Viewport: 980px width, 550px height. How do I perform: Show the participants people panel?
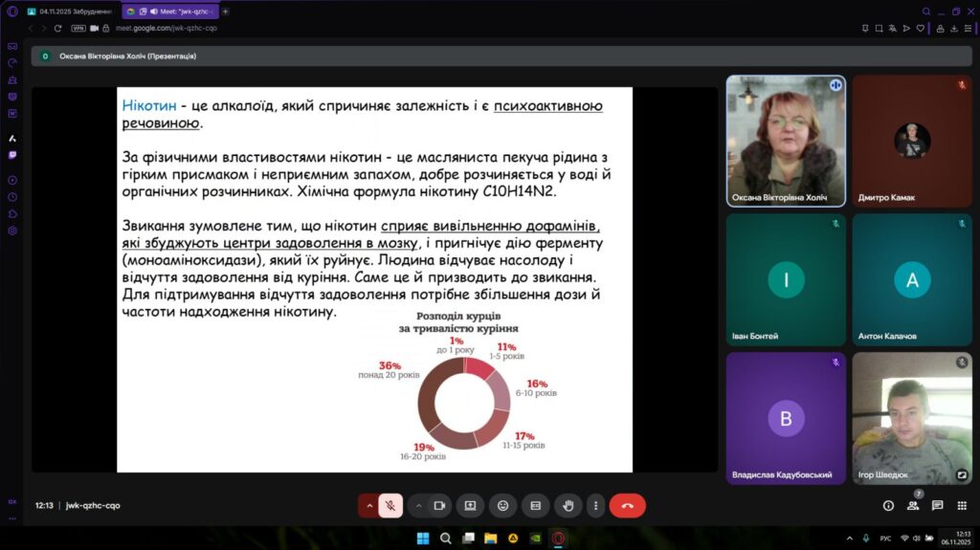pyautogui.click(x=913, y=505)
